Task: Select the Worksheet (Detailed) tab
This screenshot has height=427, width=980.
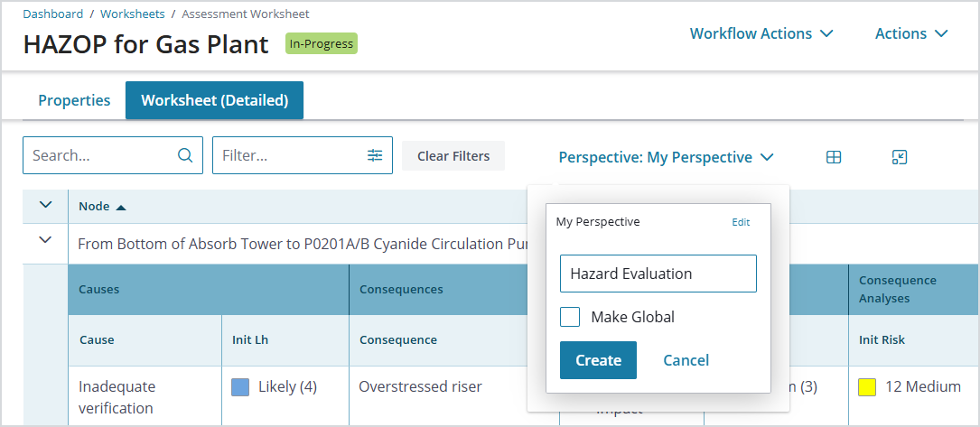Action: [214, 100]
